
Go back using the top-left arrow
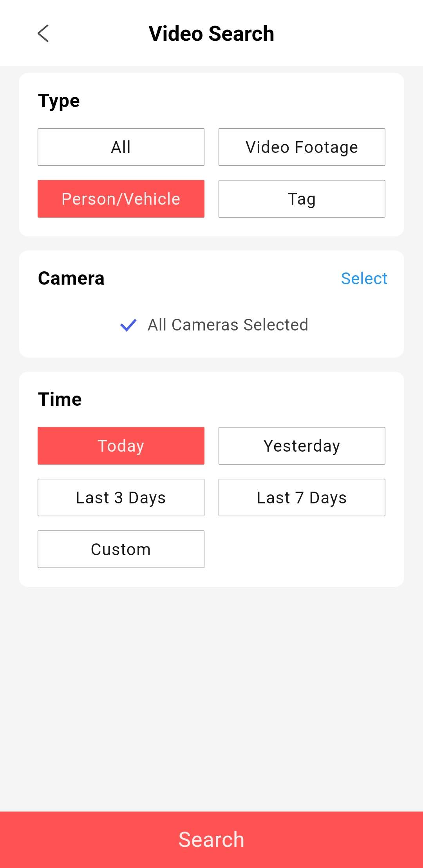pyautogui.click(x=43, y=33)
